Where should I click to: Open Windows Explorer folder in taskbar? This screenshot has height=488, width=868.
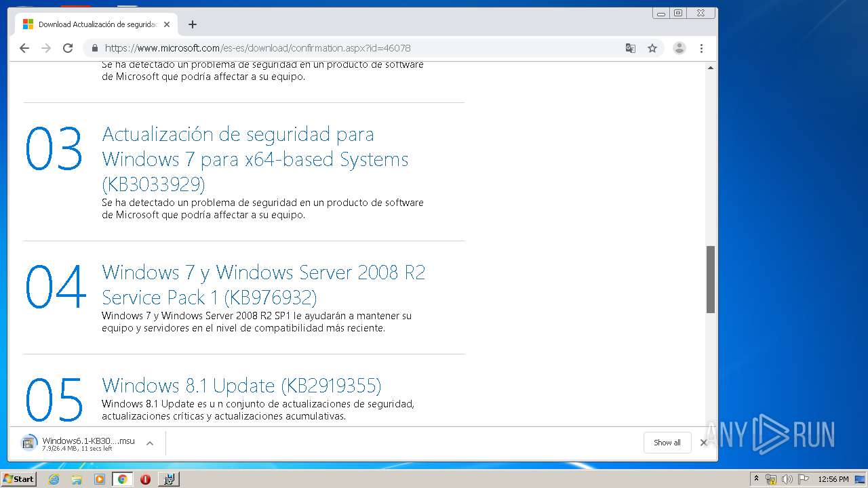(77, 479)
